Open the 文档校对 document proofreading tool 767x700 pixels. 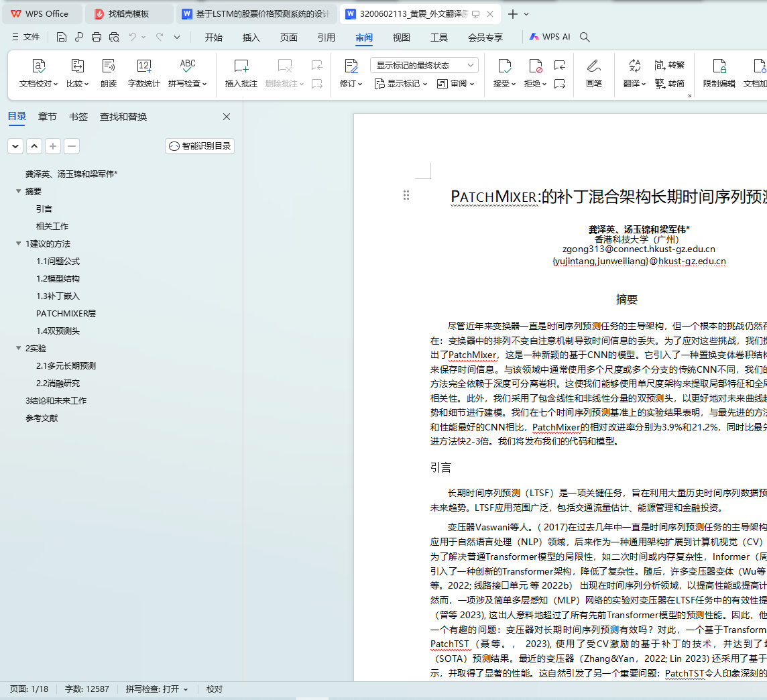39,73
